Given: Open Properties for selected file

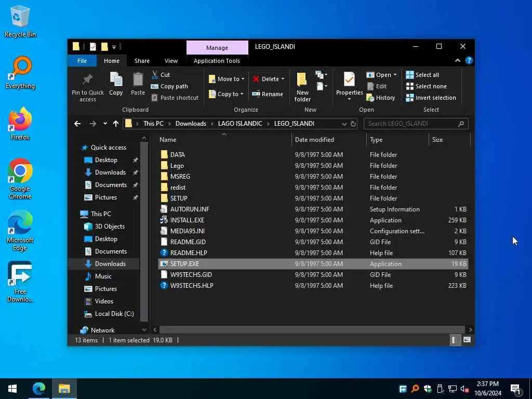Looking at the screenshot, I should (350, 87).
